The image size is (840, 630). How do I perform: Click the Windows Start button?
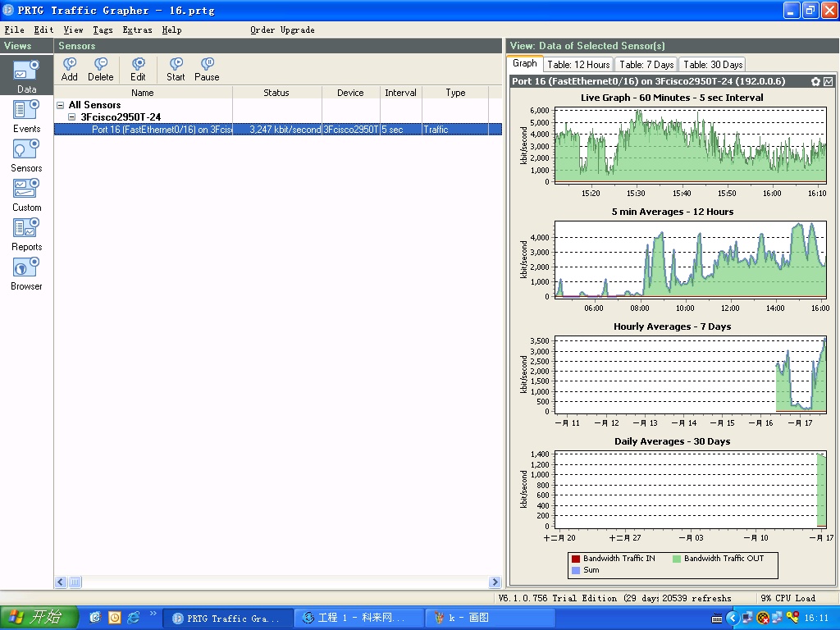[39, 618]
